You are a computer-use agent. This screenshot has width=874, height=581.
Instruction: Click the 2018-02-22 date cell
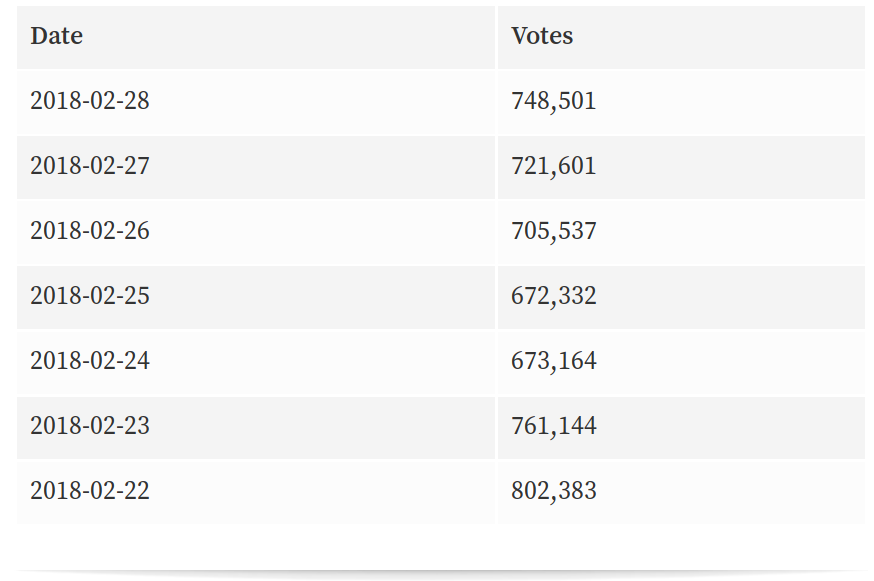point(90,491)
